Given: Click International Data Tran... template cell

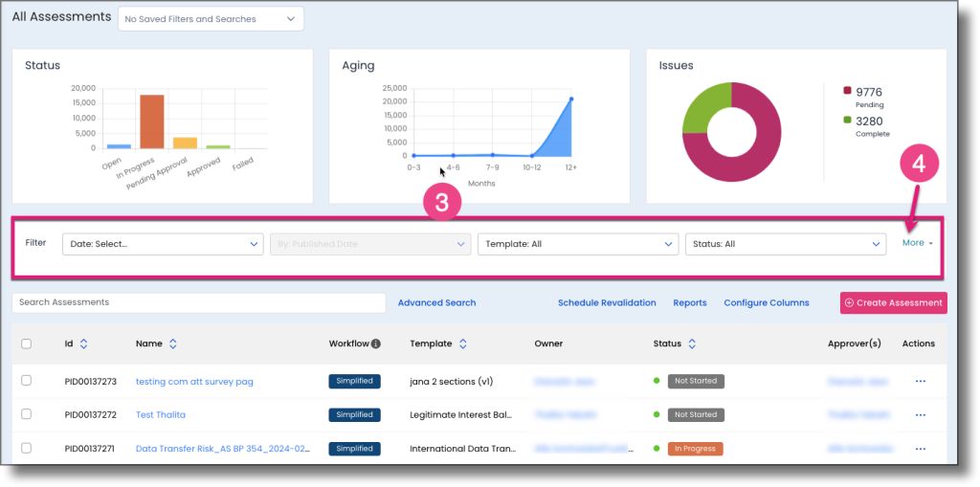Looking at the screenshot, I should click(463, 449).
